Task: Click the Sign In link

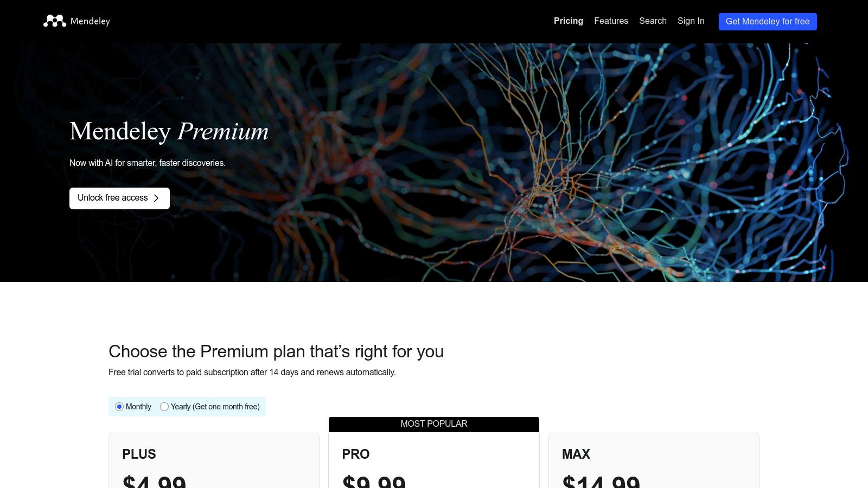Action: click(x=691, y=21)
